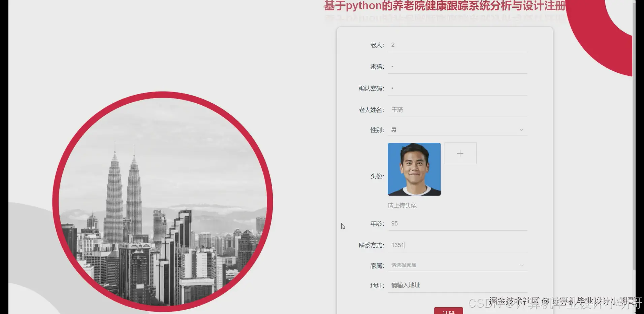Click the 老人姓名 name field showing 王琦

point(438,110)
